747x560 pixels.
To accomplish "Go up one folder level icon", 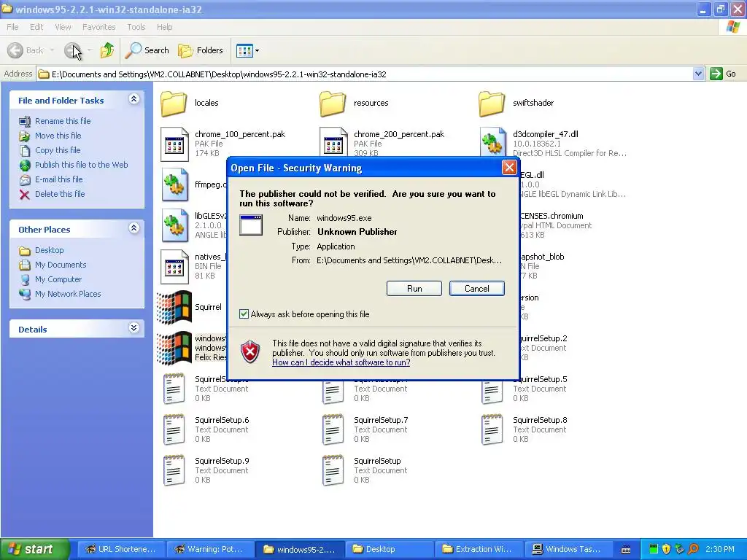I will tap(107, 50).
